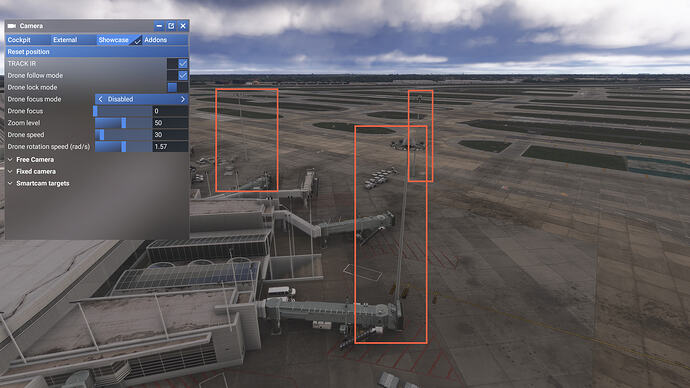The height and width of the screenshot is (388, 690).
Task: Open the Addons tab
Action: click(165, 40)
